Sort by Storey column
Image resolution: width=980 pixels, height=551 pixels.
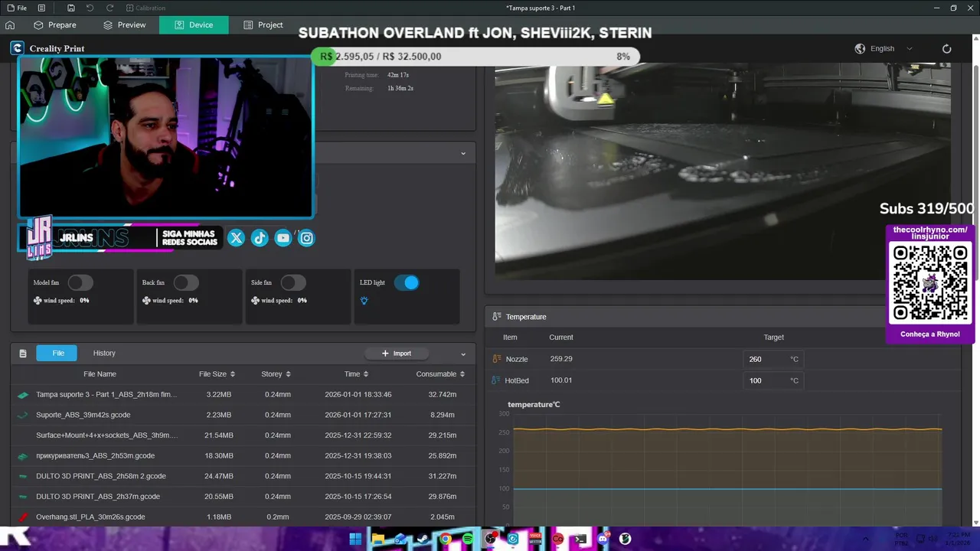276,374
